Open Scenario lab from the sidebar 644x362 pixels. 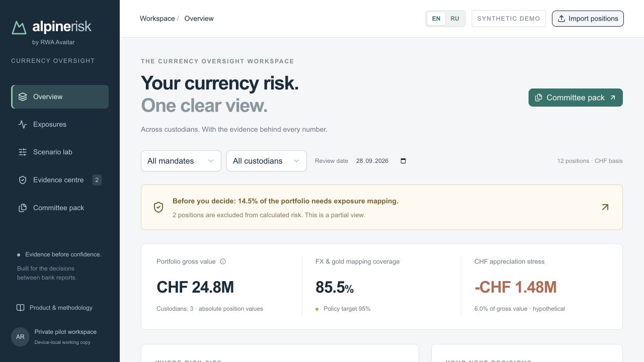click(x=60, y=152)
